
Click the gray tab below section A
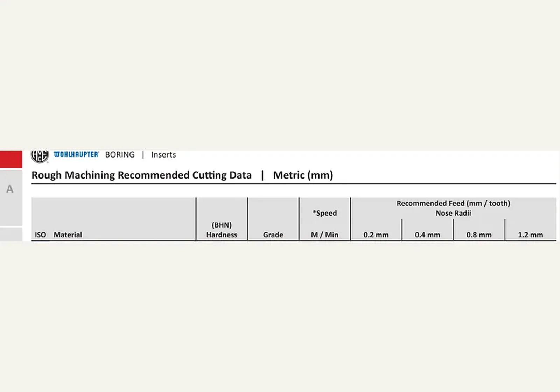tap(11, 234)
